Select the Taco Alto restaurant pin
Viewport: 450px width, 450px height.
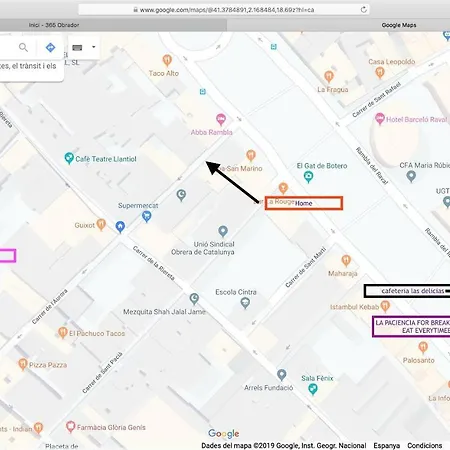(x=167, y=60)
